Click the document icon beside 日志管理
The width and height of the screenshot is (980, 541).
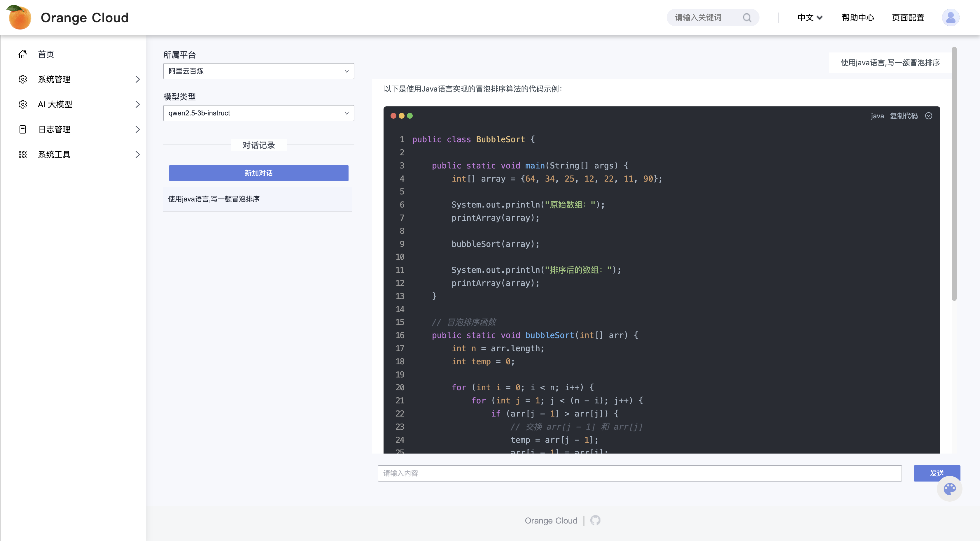[23, 130]
